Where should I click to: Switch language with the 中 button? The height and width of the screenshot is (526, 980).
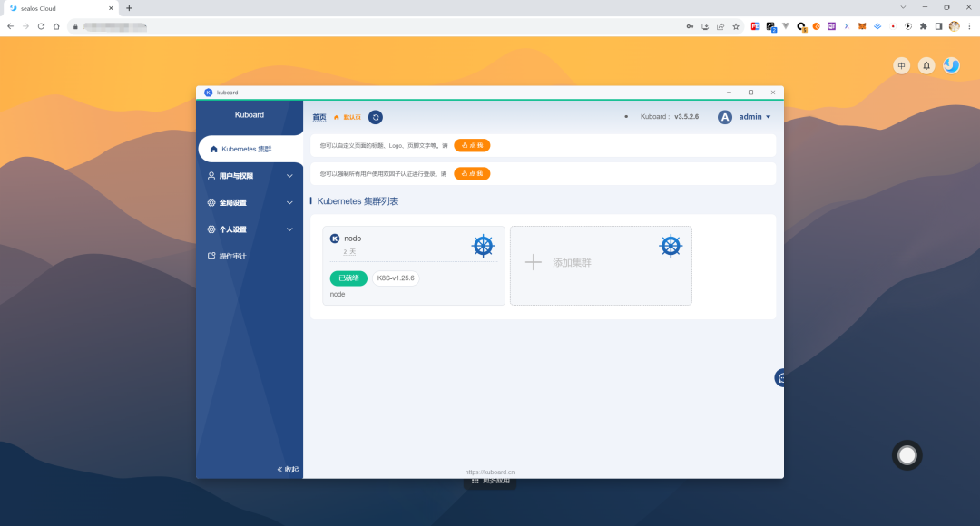pos(901,65)
